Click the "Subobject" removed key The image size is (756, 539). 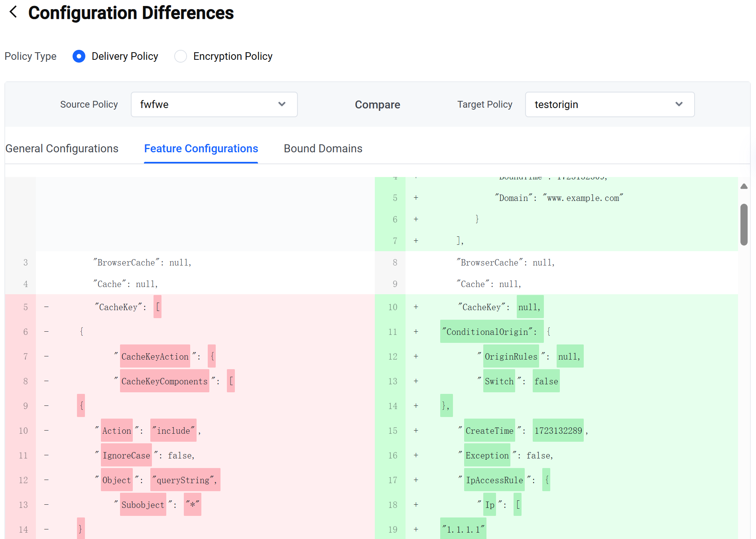[143, 505]
